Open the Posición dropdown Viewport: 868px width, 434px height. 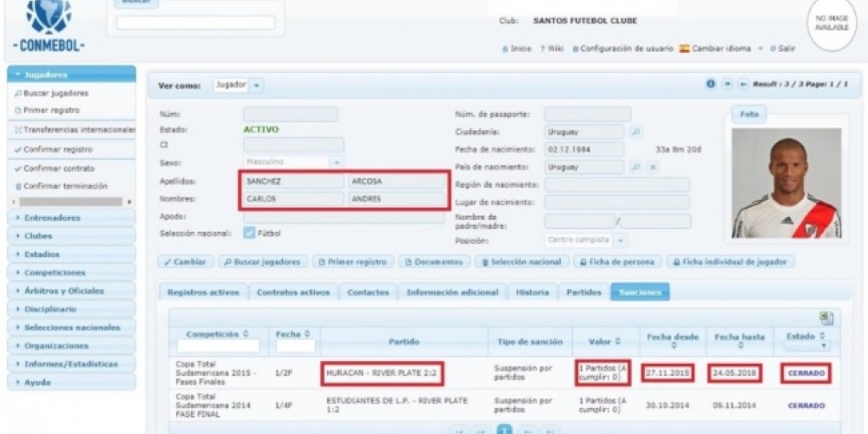click(x=621, y=240)
